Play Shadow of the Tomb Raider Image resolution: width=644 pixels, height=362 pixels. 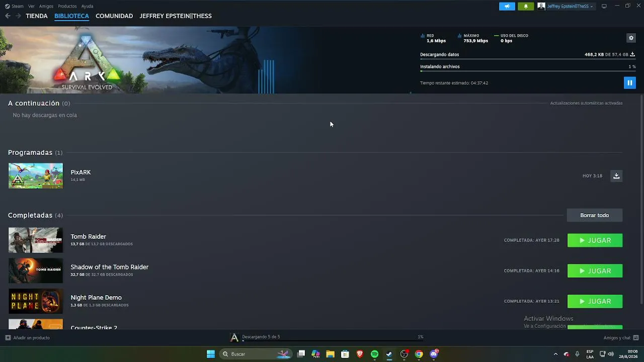[x=595, y=271]
